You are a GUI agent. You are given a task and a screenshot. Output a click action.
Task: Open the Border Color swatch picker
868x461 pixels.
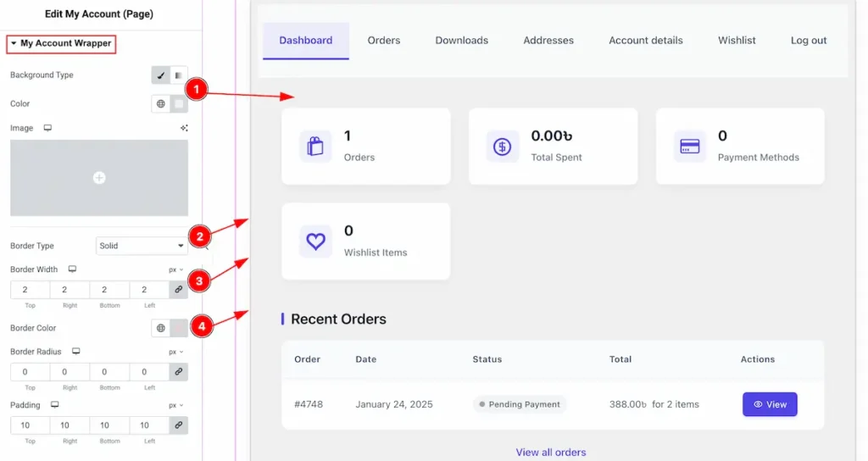[x=179, y=328]
